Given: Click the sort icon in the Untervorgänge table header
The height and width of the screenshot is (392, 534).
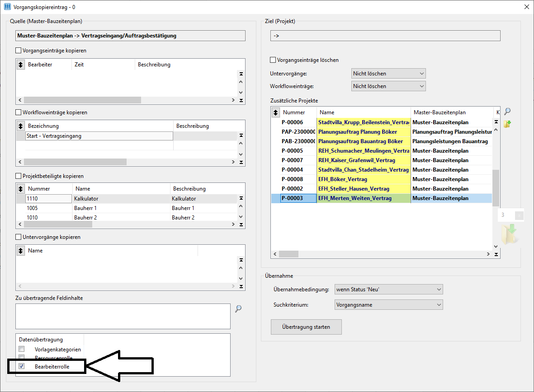Looking at the screenshot, I should click(x=21, y=251).
